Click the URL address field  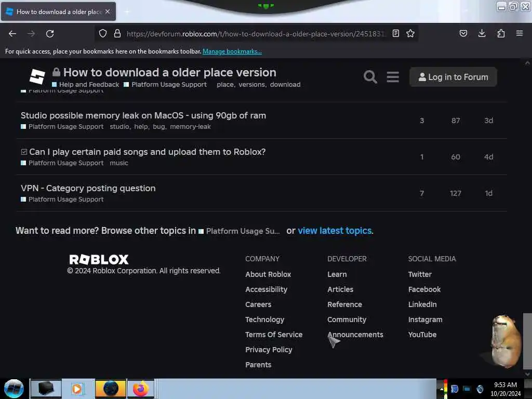pyautogui.click(x=256, y=34)
